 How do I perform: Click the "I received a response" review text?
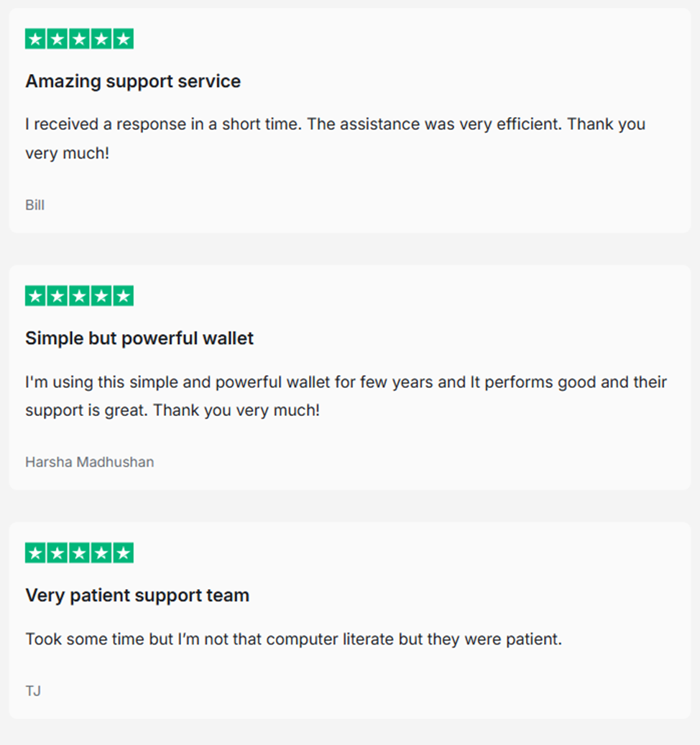click(x=335, y=124)
